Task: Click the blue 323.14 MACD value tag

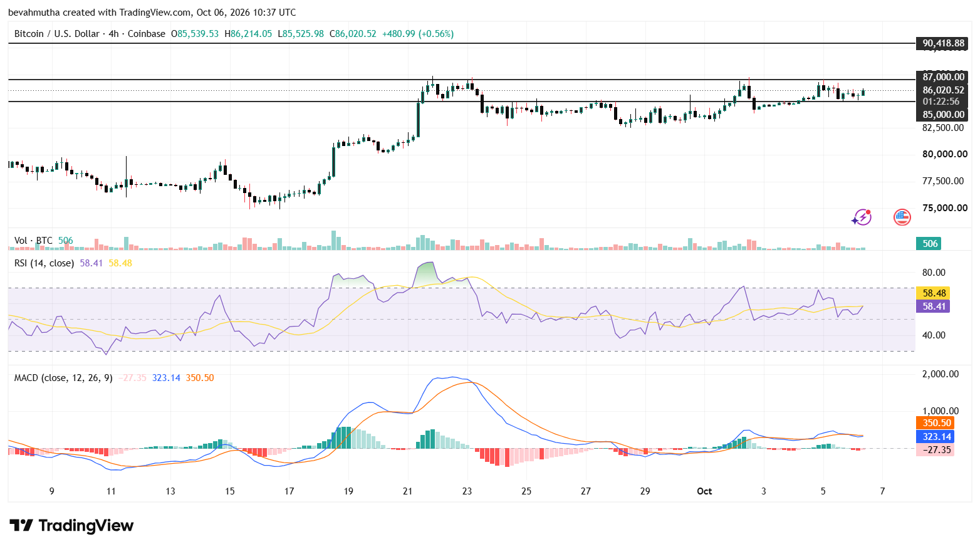Action: [x=936, y=436]
